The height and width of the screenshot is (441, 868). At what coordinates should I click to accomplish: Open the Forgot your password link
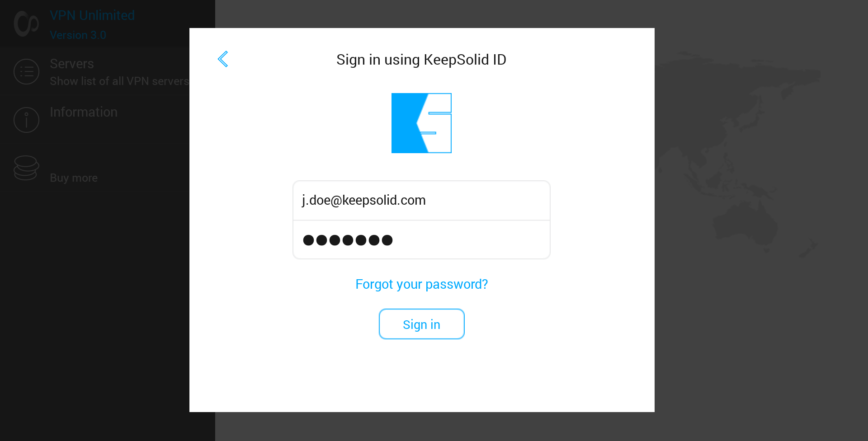coord(421,284)
